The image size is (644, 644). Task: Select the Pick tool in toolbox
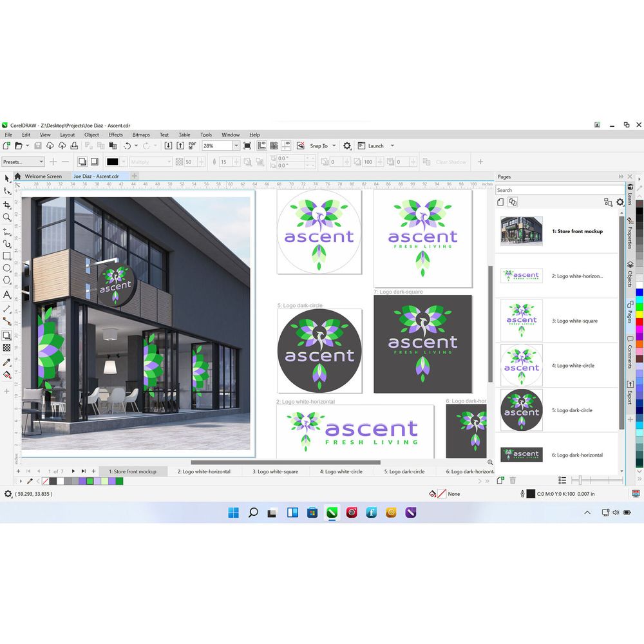pos(6,178)
